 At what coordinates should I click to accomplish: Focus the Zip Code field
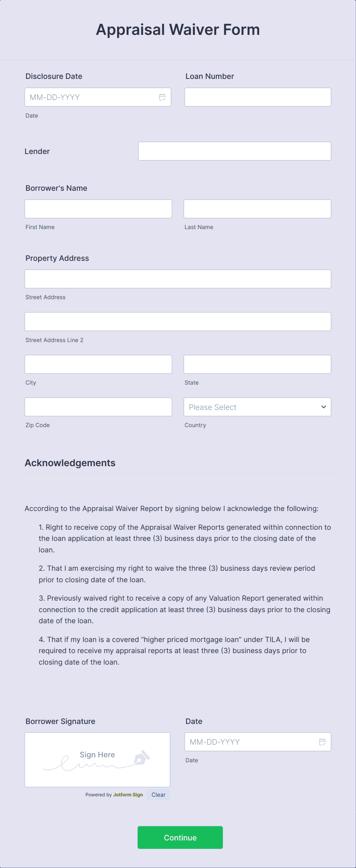point(98,407)
